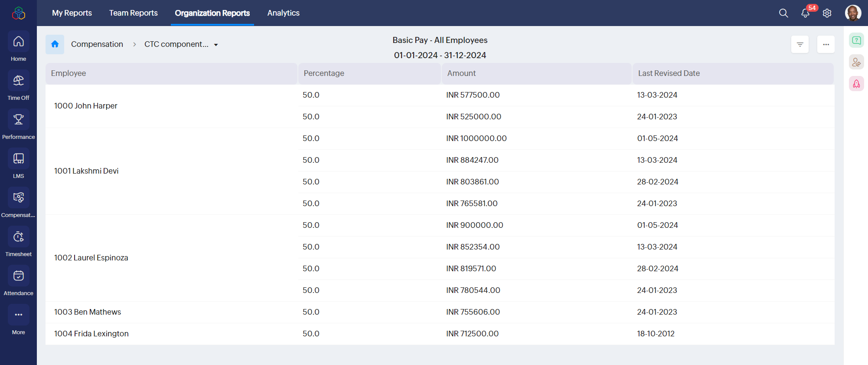Go to reports home via house icon
868x365 pixels.
pyautogui.click(x=55, y=44)
